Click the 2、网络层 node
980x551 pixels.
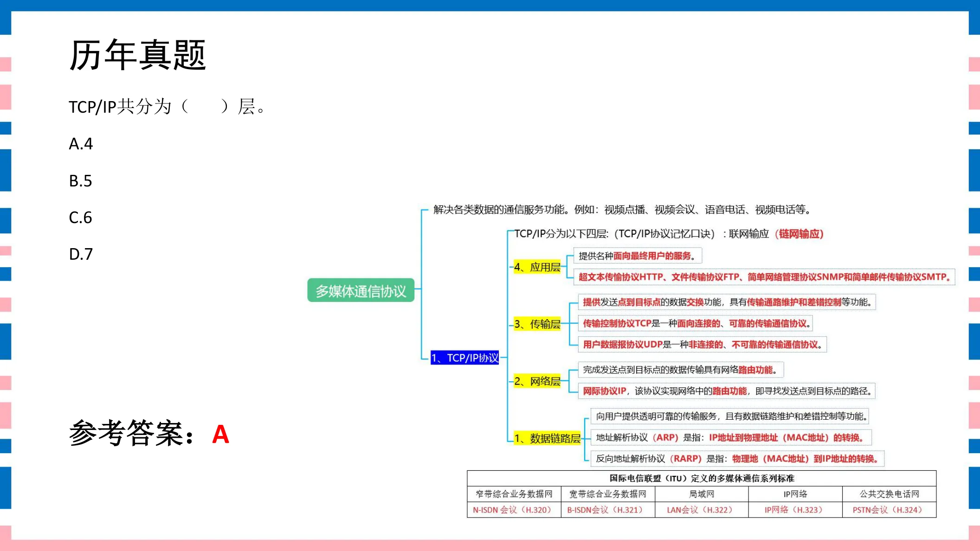click(537, 381)
